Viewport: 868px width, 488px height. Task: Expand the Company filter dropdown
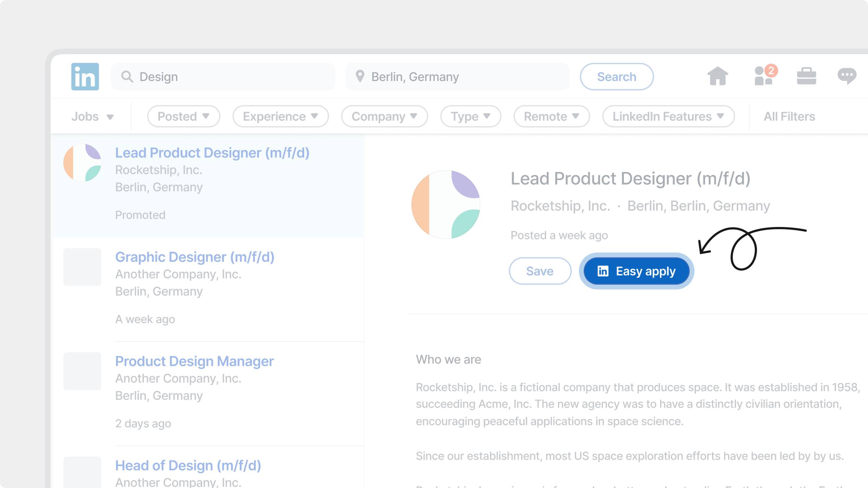pyautogui.click(x=384, y=116)
